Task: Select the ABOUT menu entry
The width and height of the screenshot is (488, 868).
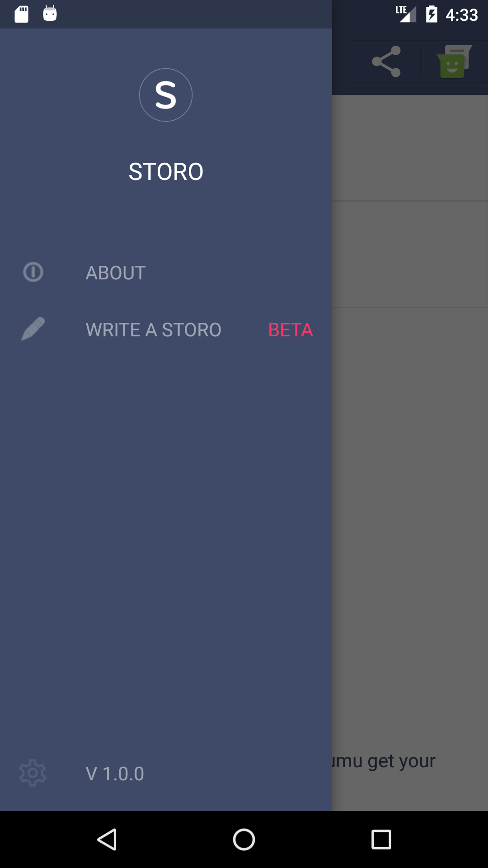Action: pyautogui.click(x=115, y=272)
